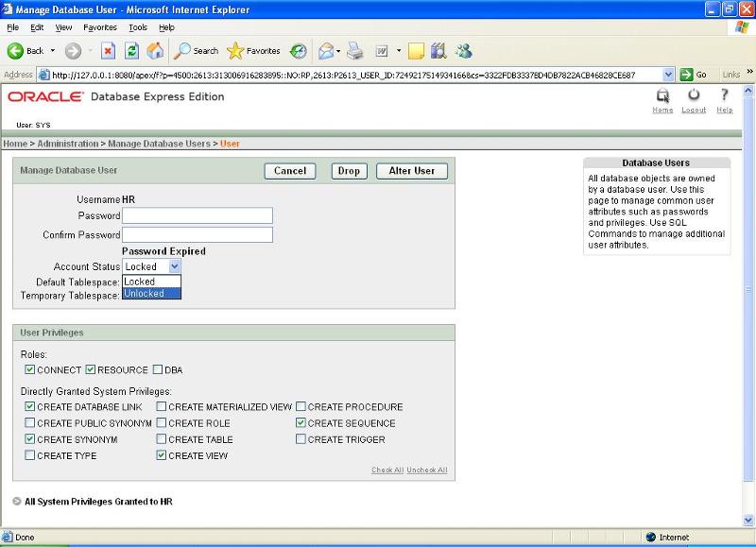The image size is (756, 547).
Task: Uncheck CREATE SEQUENCE privilege
Action: pyautogui.click(x=301, y=423)
